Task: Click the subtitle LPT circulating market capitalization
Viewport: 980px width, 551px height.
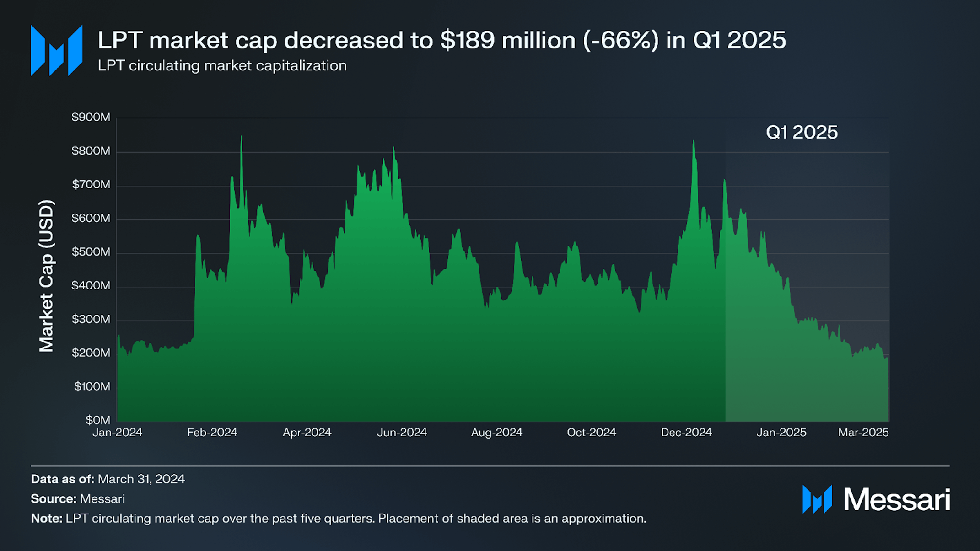Action: pyautogui.click(x=222, y=66)
